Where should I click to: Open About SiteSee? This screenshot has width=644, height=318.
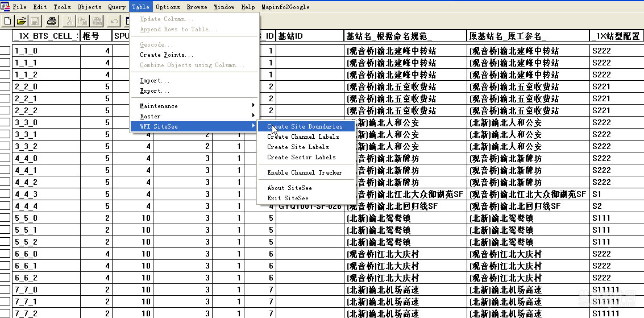(x=306, y=188)
